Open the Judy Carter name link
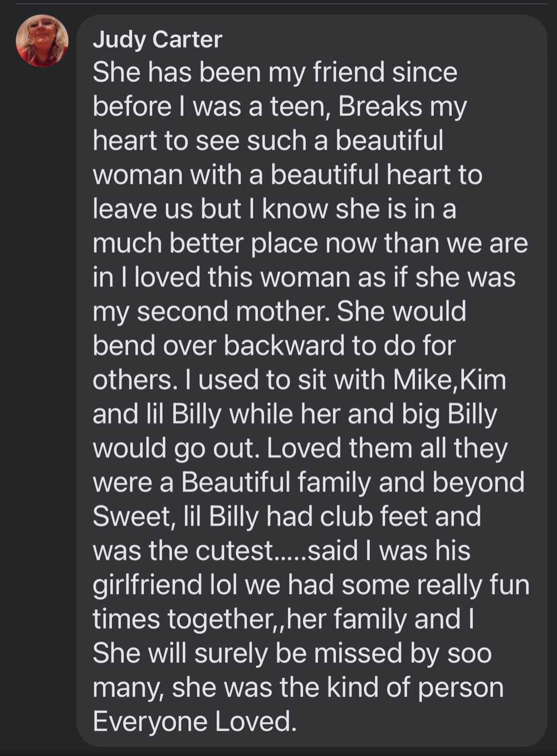This screenshot has height=756, width=557. (x=157, y=40)
